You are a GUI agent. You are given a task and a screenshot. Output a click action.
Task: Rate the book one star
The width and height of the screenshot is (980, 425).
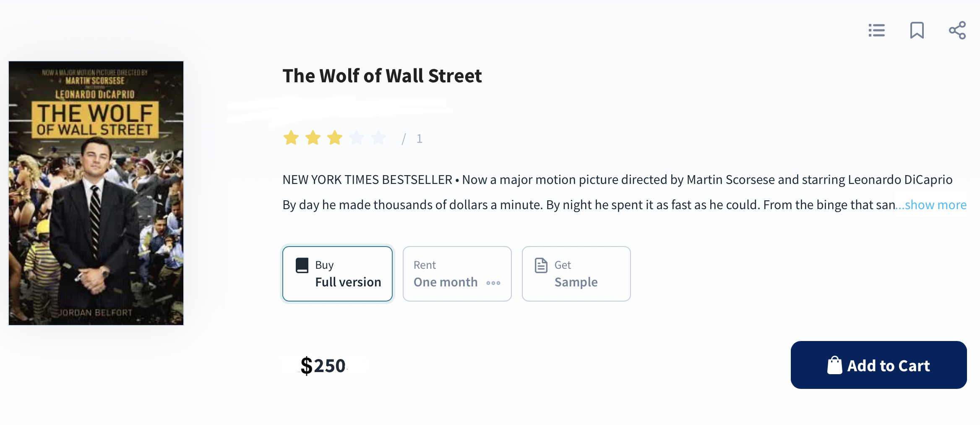[291, 138]
